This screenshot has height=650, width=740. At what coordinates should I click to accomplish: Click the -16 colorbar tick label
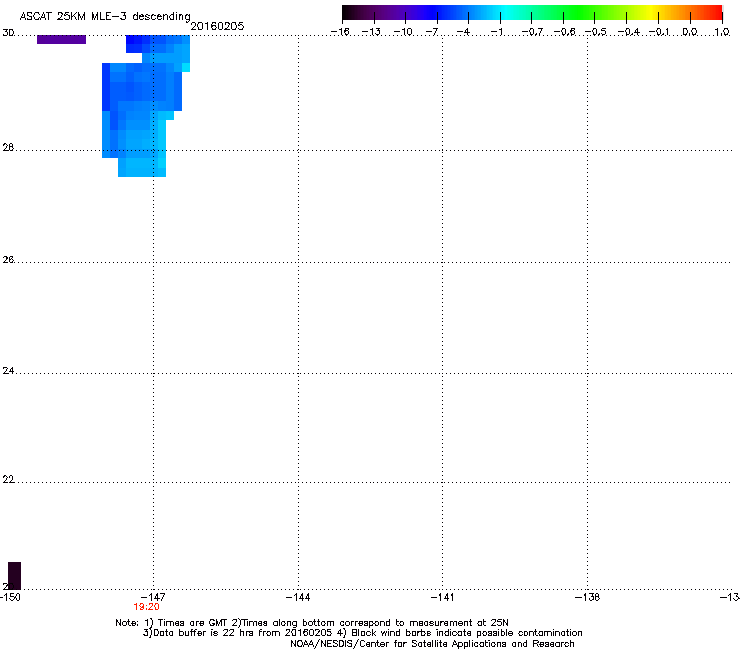click(x=340, y=32)
